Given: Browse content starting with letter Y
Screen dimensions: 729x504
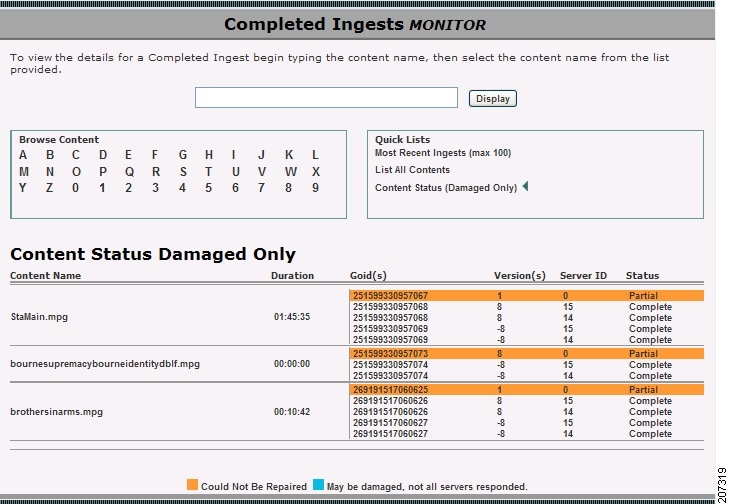Looking at the screenshot, I should click(23, 188).
